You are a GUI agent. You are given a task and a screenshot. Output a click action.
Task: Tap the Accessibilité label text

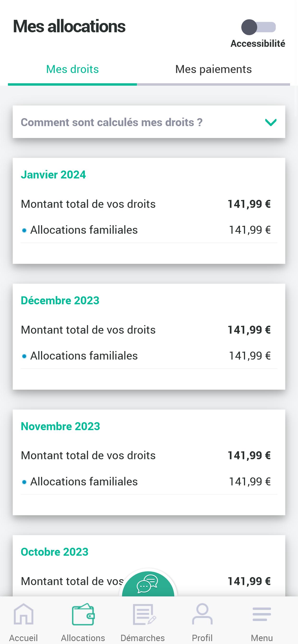[x=258, y=44]
